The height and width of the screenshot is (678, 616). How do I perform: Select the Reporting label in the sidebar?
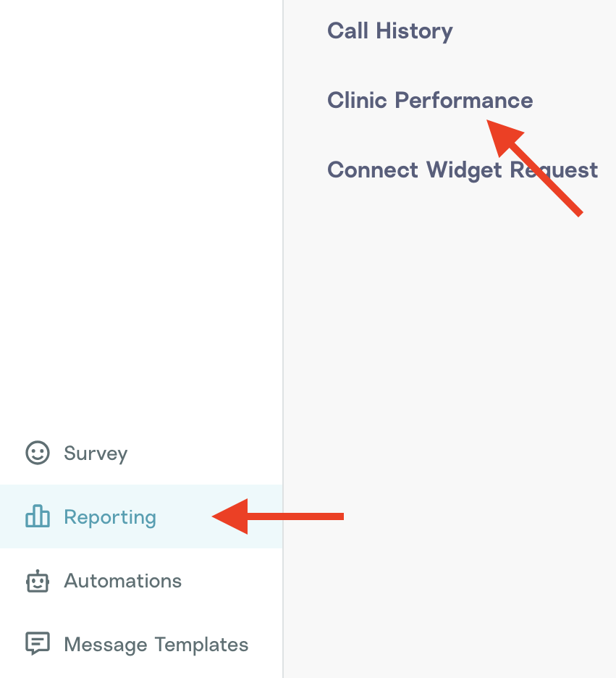pyautogui.click(x=110, y=517)
